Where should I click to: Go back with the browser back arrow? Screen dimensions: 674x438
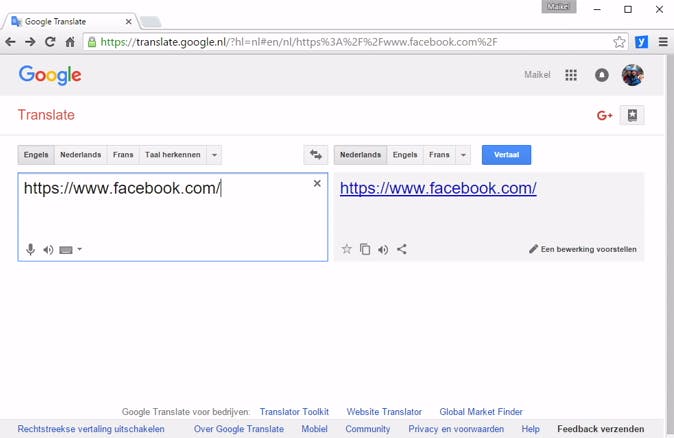point(10,42)
